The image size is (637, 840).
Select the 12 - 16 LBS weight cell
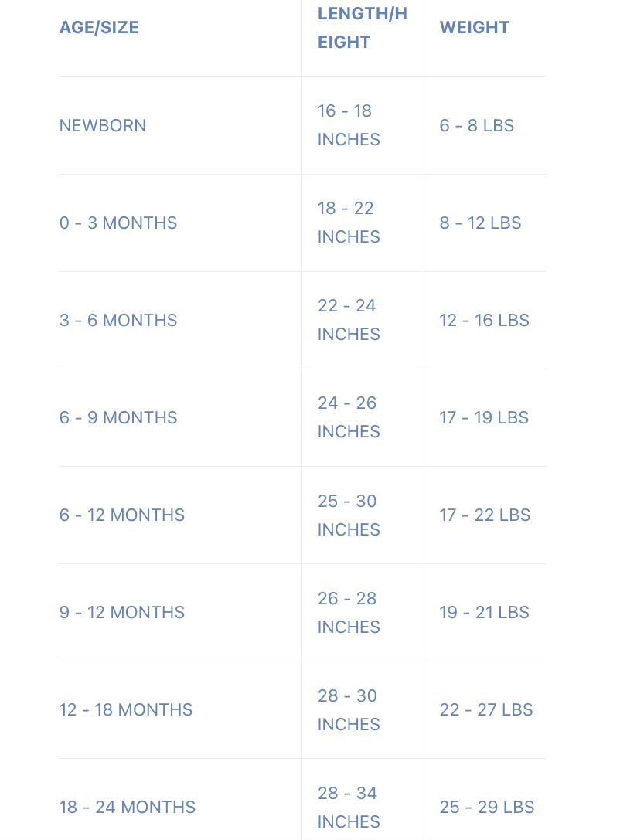pyautogui.click(x=484, y=320)
